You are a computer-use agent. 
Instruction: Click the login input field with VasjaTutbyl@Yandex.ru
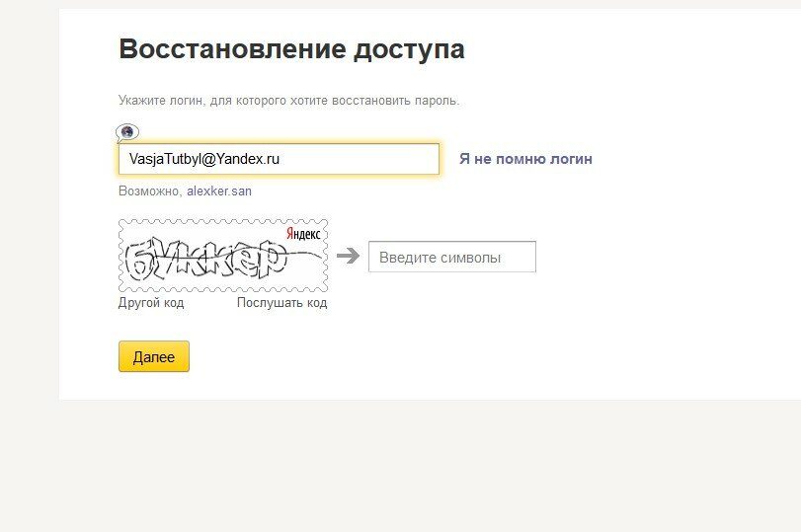(x=279, y=159)
